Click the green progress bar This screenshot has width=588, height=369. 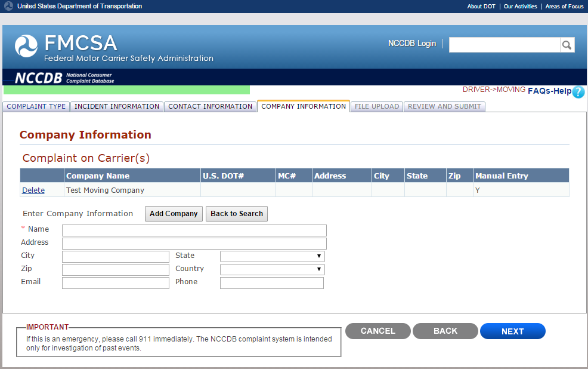(x=127, y=90)
